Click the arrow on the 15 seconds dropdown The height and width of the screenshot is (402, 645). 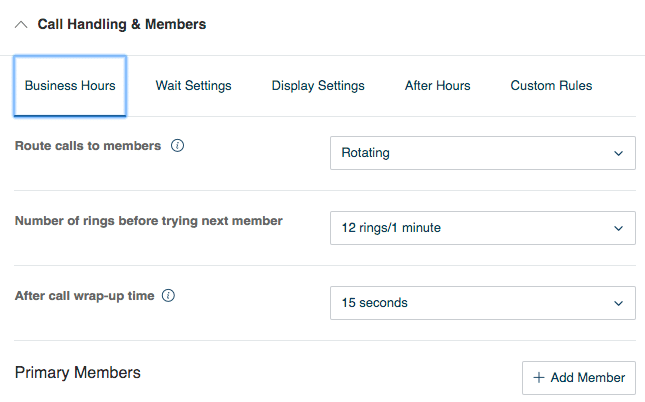pos(617,303)
